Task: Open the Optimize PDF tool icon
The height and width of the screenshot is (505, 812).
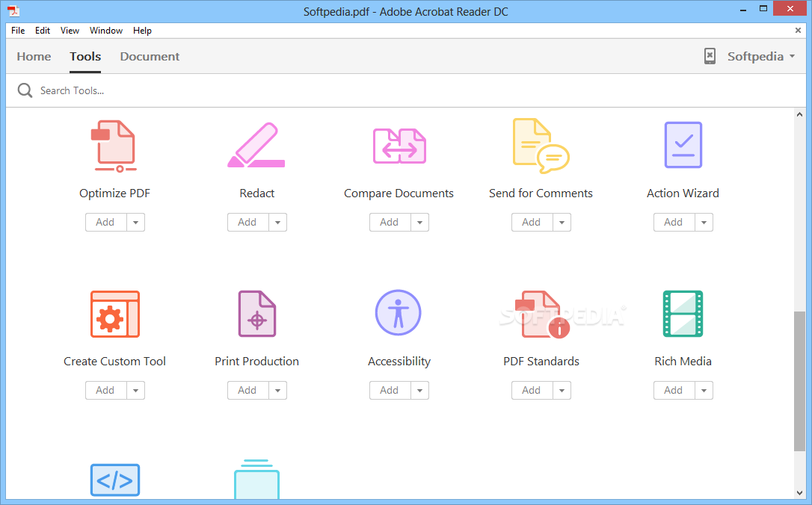Action: (114, 146)
